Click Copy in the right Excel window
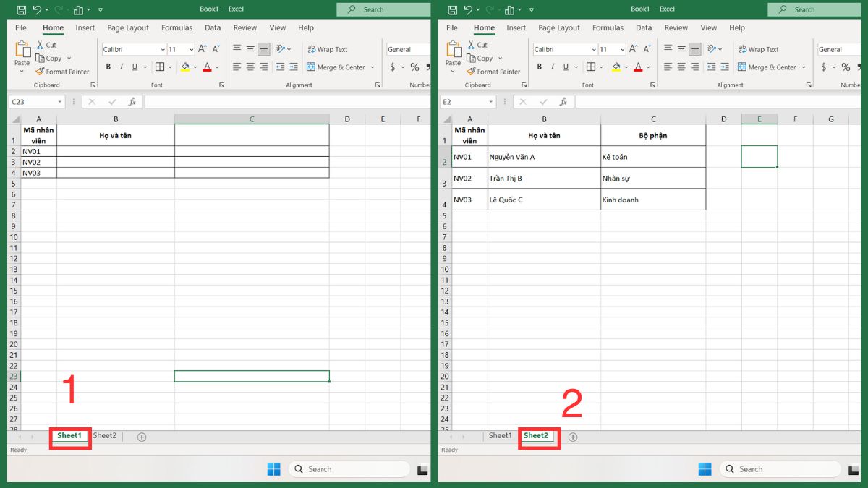The width and height of the screenshot is (868, 488). pyautogui.click(x=480, y=58)
